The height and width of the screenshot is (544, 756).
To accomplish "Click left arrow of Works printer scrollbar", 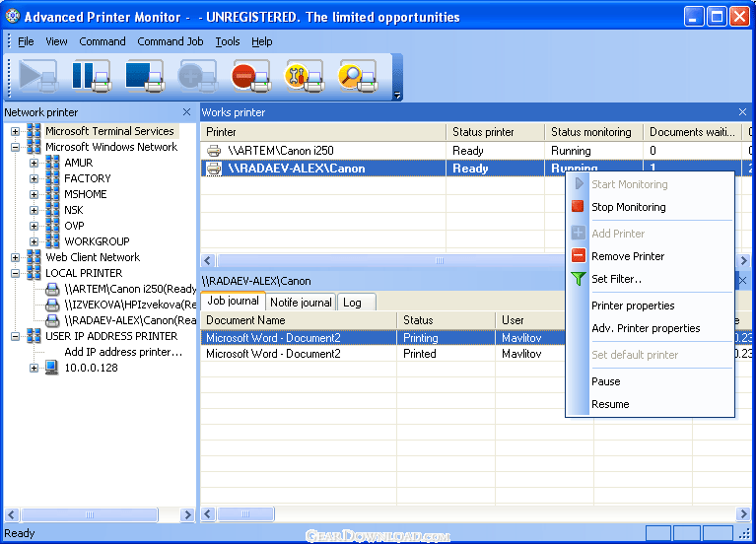I will pos(207,260).
